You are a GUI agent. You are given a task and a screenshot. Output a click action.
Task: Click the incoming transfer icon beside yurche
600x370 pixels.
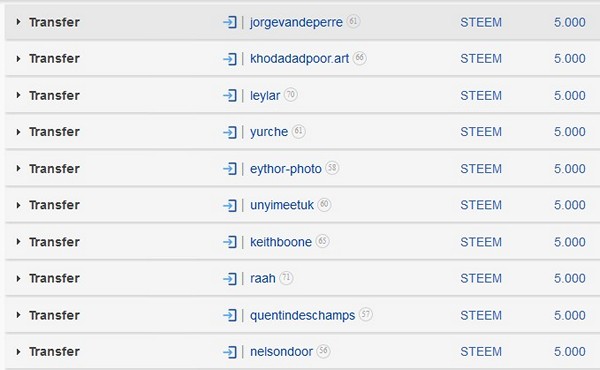click(230, 132)
